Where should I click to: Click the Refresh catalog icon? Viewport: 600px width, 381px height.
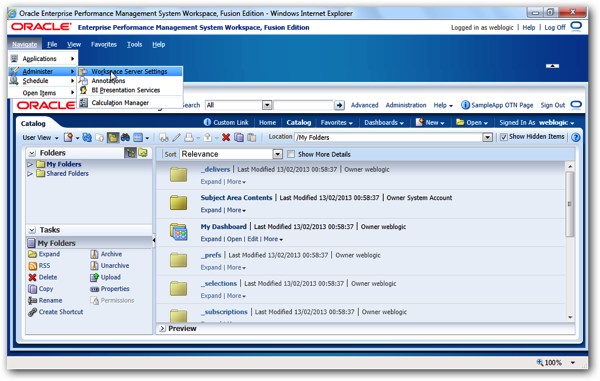point(87,137)
